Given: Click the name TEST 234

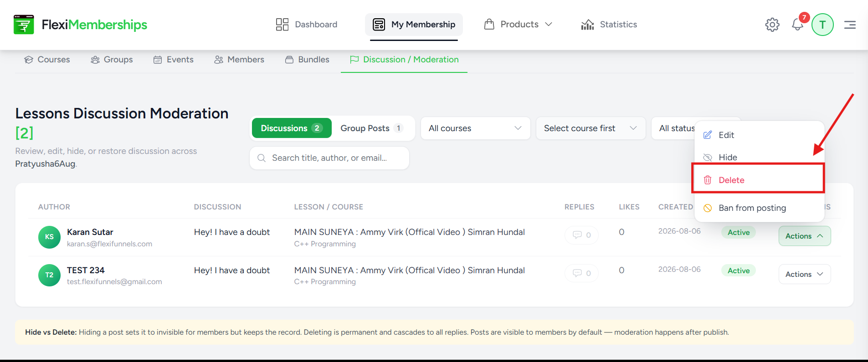Looking at the screenshot, I should (86, 270).
